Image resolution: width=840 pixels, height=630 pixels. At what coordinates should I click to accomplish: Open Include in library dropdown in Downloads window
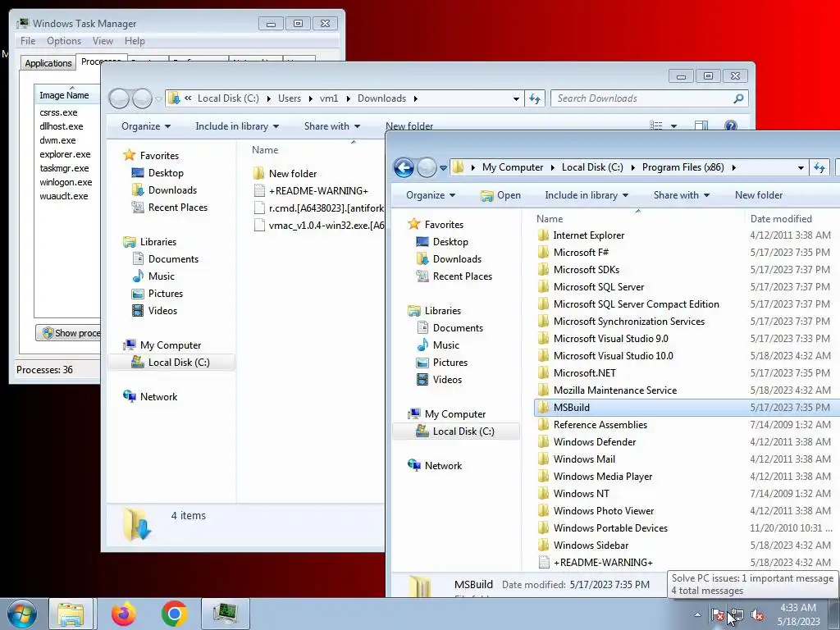[237, 126]
